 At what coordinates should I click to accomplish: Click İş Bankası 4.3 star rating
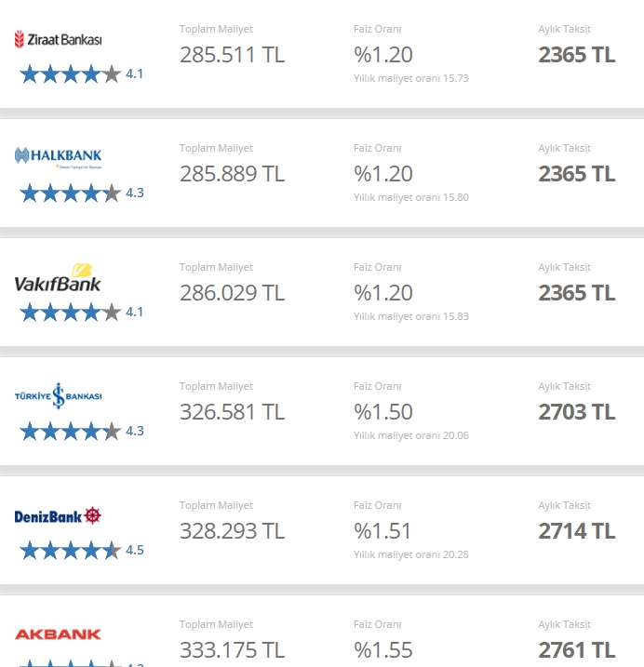coord(82,432)
